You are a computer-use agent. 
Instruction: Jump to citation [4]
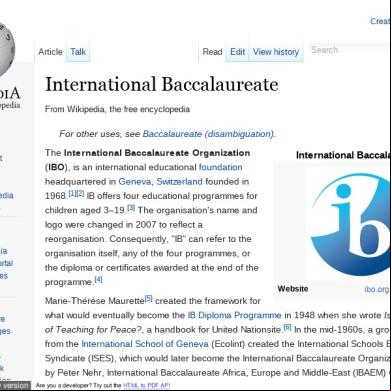click(99, 280)
